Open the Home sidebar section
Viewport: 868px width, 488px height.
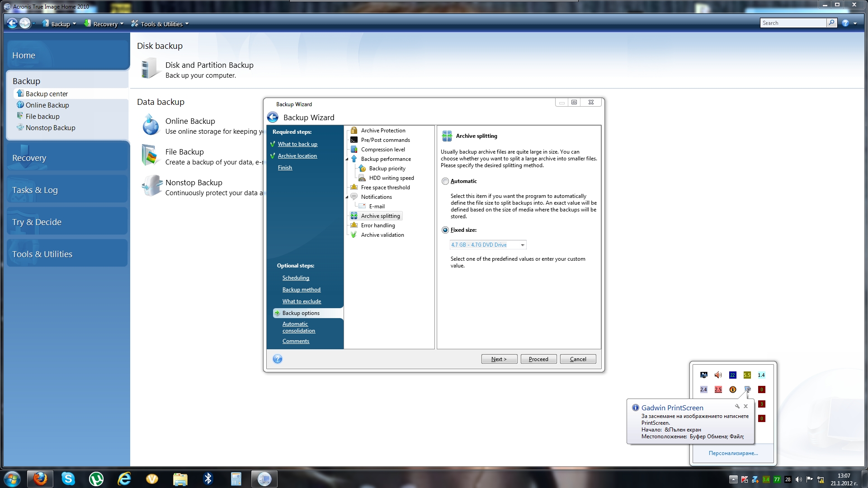(68, 55)
